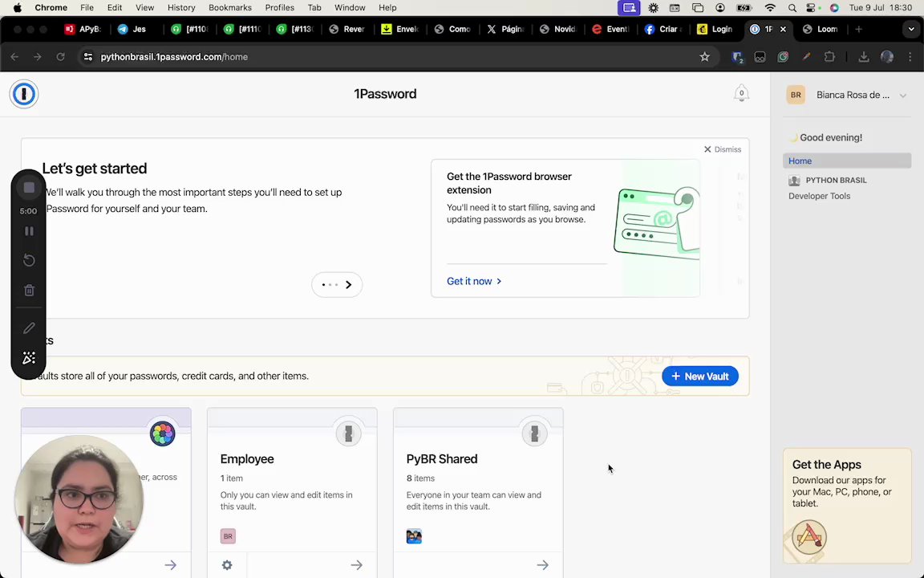View site information icon in address bar
The height and width of the screenshot is (578, 924).
tap(87, 57)
